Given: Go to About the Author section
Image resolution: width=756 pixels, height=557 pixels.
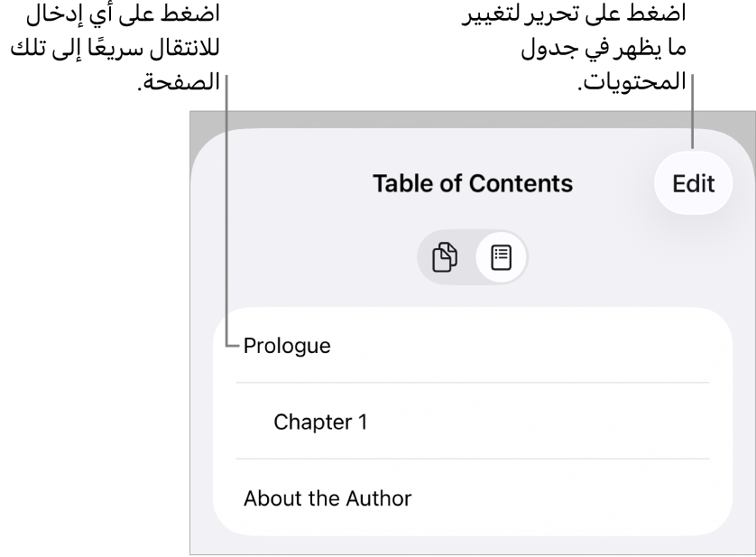Looking at the screenshot, I should [x=327, y=497].
